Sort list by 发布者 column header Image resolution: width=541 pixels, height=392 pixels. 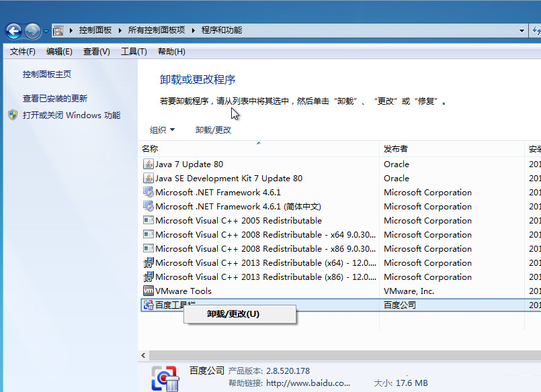point(452,149)
